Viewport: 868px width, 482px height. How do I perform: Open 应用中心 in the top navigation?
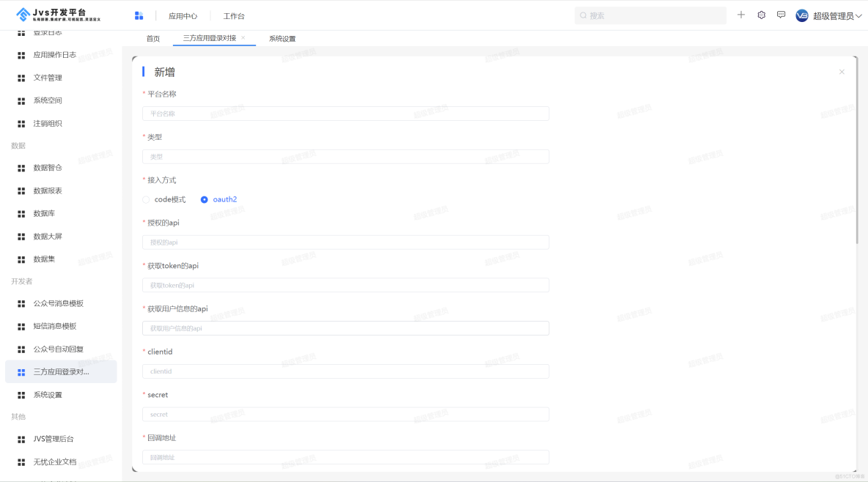coord(183,15)
